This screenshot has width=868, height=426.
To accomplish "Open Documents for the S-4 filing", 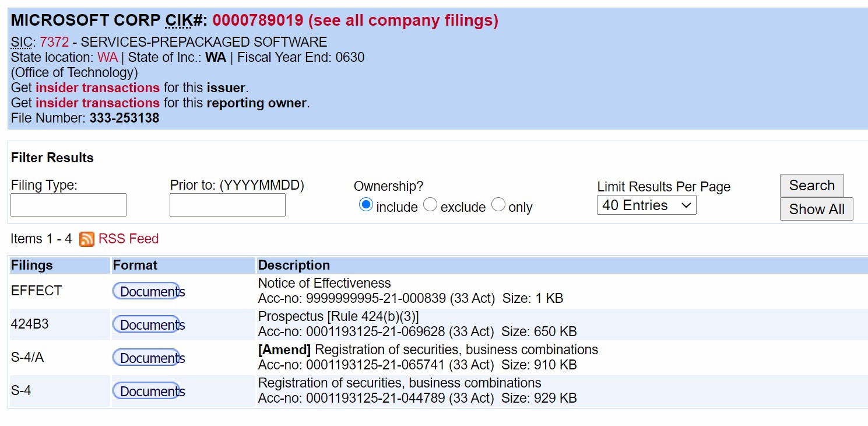I will pos(149,391).
